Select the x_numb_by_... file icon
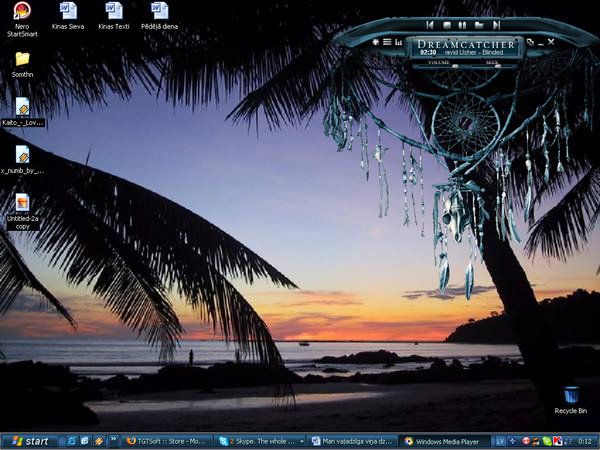Image resolution: width=600 pixels, height=450 pixels. click(23, 160)
